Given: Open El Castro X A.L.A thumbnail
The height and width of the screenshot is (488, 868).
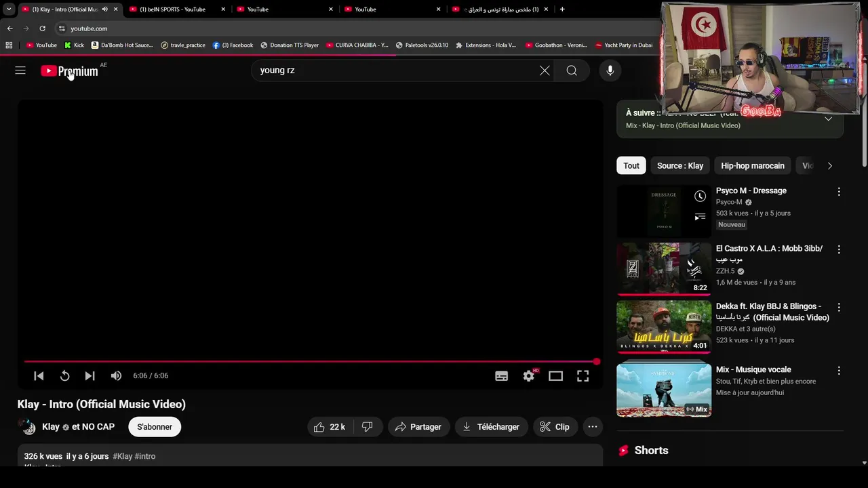Looking at the screenshot, I should (664, 269).
